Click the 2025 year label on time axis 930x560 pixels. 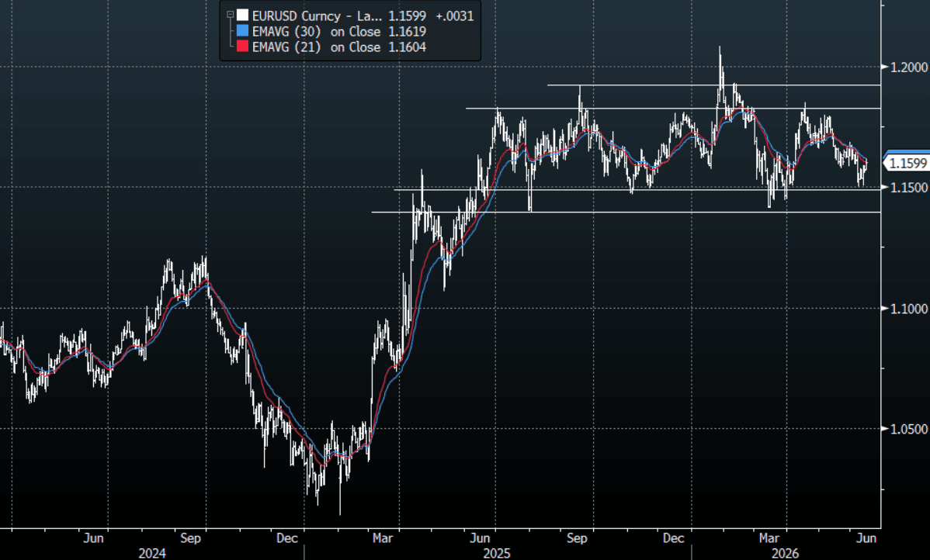496,554
